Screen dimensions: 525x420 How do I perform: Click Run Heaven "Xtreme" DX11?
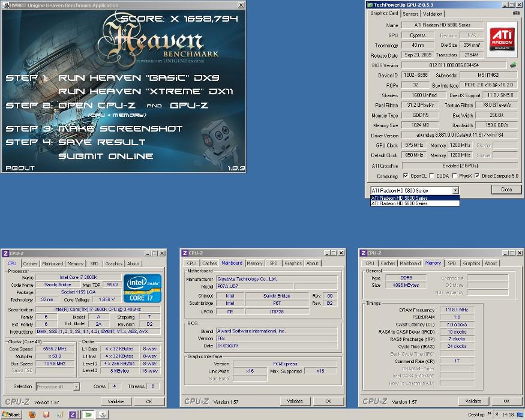click(146, 91)
